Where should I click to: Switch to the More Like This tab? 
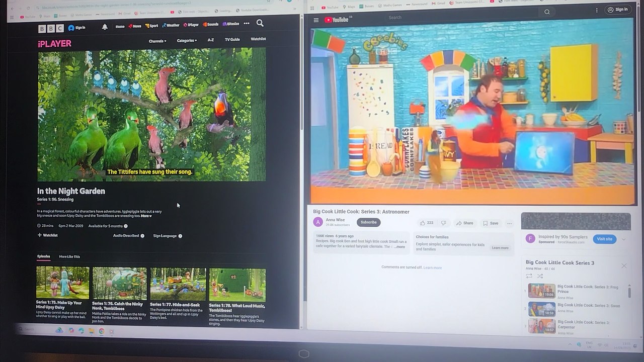tap(69, 256)
